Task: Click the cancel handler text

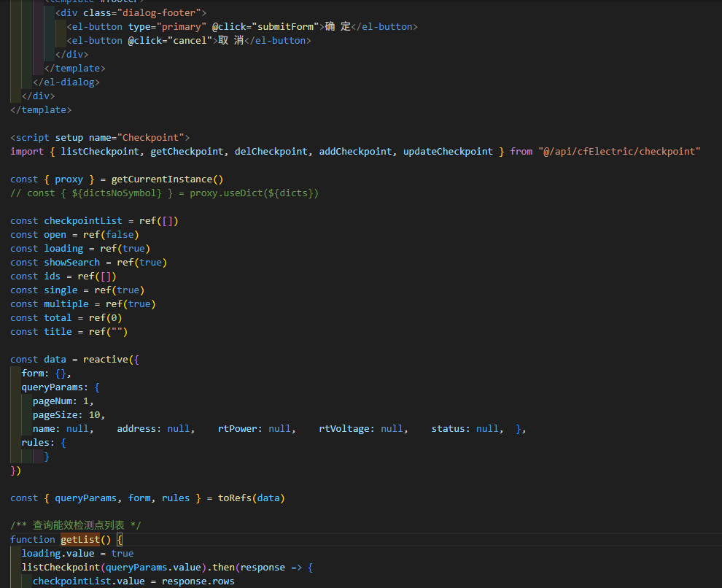Action: point(189,41)
